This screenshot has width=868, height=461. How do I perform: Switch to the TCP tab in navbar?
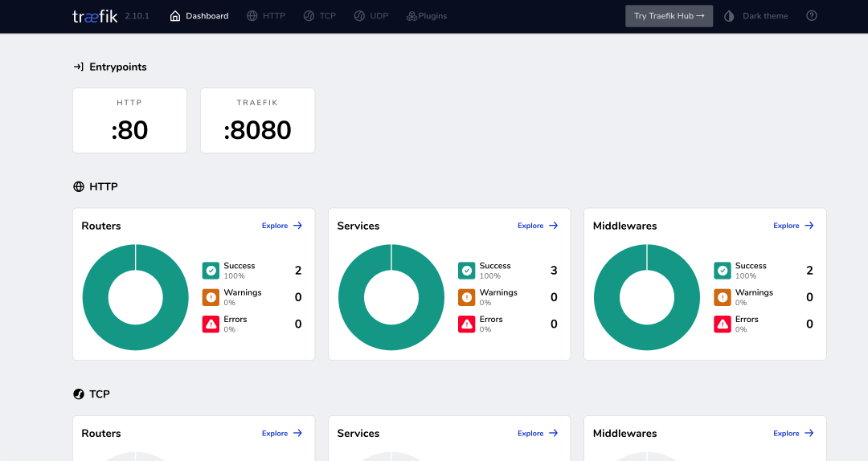(x=319, y=16)
